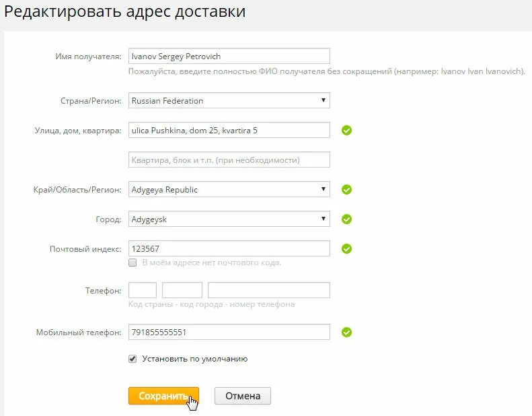
Task: Click green checkmark beside street address field
Action: coord(346,131)
